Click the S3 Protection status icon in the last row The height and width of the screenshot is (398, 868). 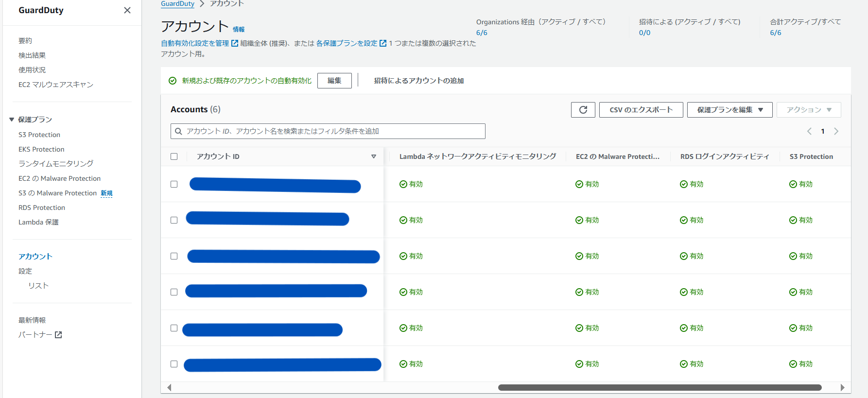pos(793,364)
